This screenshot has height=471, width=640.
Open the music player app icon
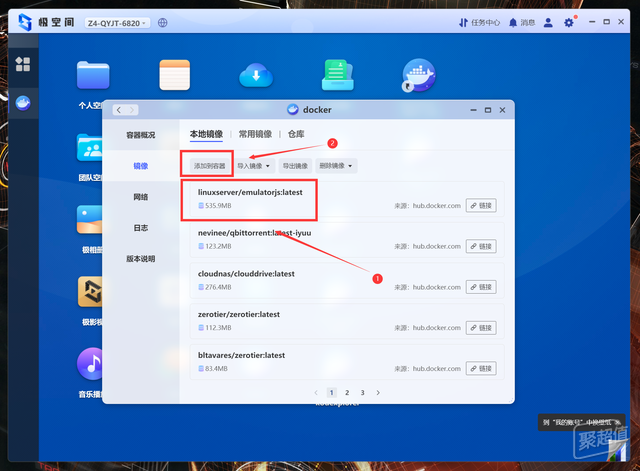90,364
